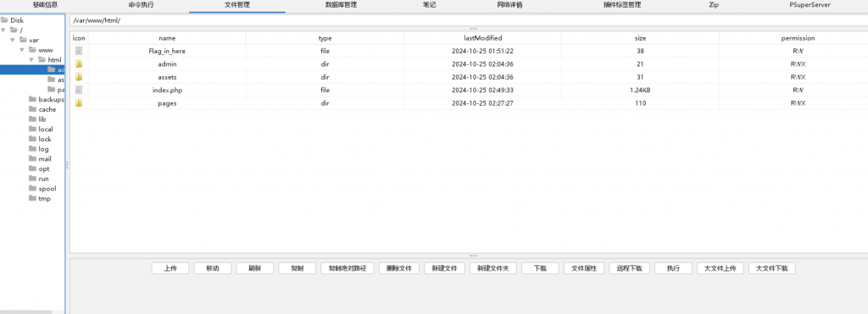The height and width of the screenshot is (314, 868).
Task: Click the lib folder icon in the tree
Action: coord(33,119)
